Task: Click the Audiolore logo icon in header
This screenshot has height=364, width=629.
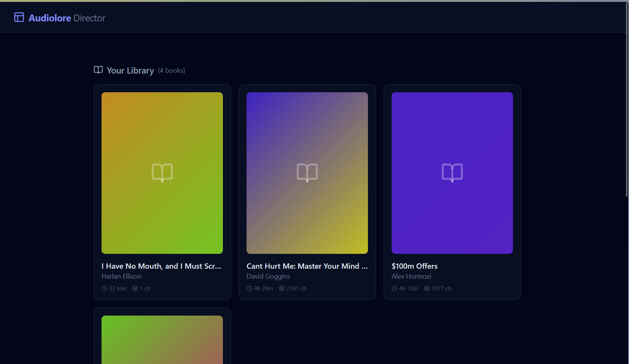Action: point(19,17)
